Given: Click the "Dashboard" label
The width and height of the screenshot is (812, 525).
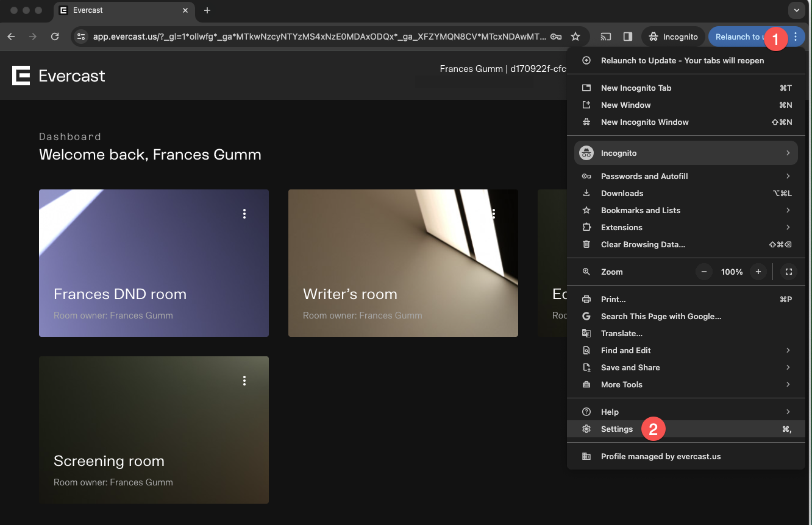Looking at the screenshot, I should pos(70,136).
